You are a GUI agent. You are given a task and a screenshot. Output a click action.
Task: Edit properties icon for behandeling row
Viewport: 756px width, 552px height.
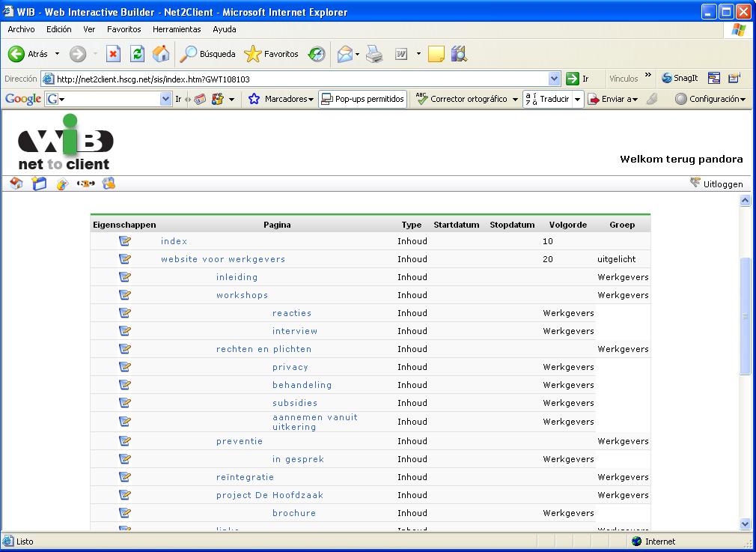coord(125,384)
